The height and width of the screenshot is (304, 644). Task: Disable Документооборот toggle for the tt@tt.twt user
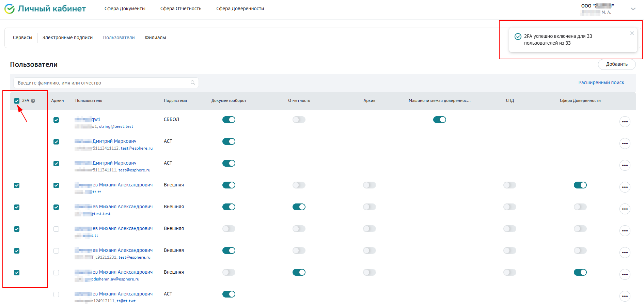(x=229, y=294)
